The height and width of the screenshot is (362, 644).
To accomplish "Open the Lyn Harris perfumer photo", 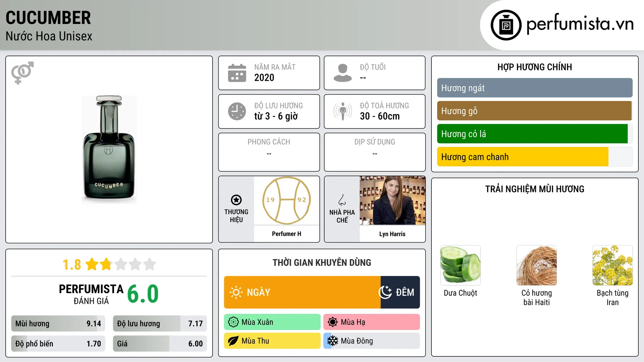I will click(392, 200).
